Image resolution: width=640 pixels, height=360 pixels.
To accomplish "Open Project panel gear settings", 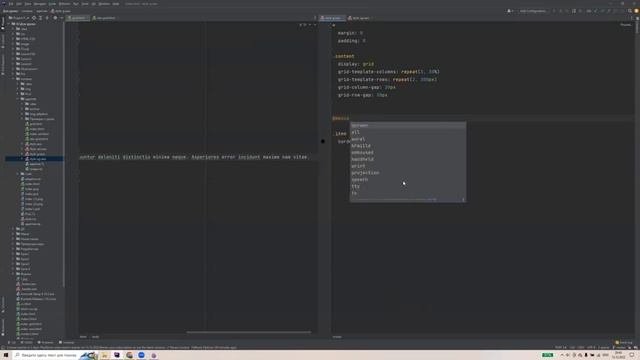I will [x=55, y=18].
